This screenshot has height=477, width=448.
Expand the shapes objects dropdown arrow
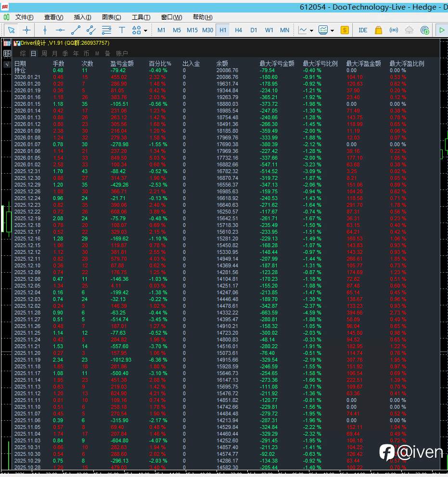145,30
